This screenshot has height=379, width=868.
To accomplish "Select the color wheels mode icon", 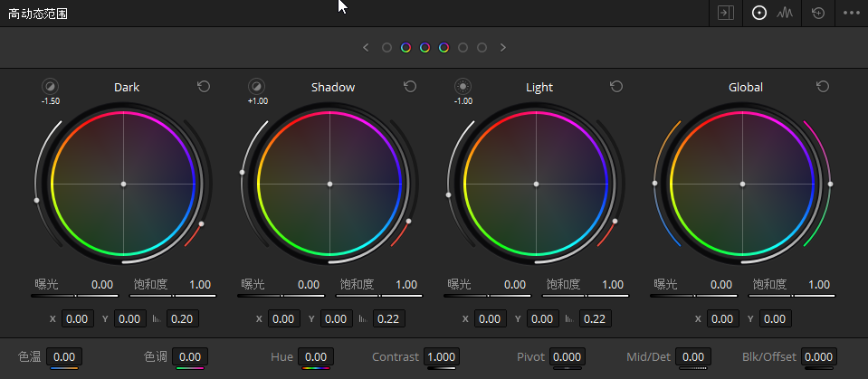I will click(759, 14).
